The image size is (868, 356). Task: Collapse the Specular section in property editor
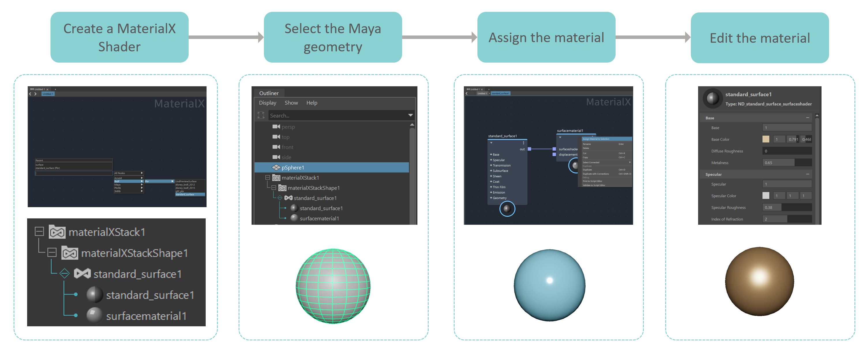click(807, 174)
